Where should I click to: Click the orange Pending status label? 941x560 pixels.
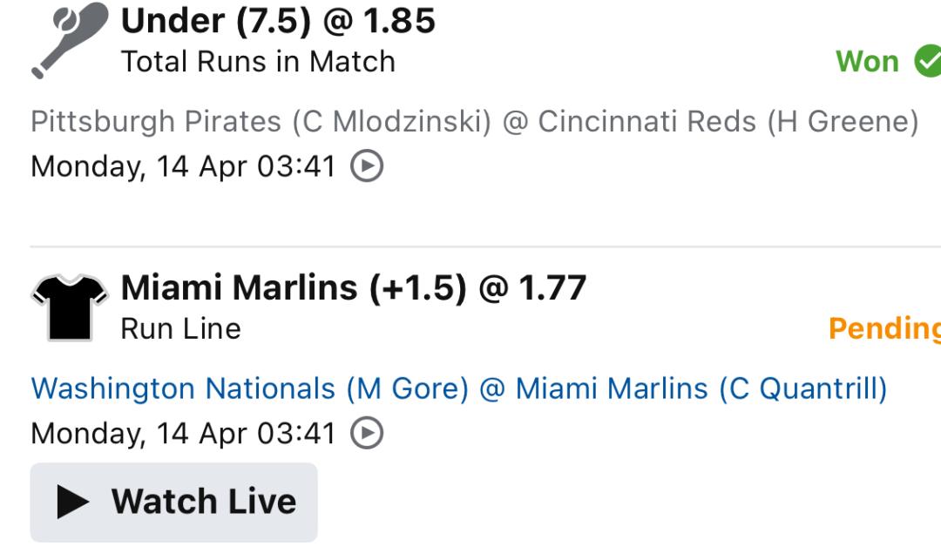[884, 328]
